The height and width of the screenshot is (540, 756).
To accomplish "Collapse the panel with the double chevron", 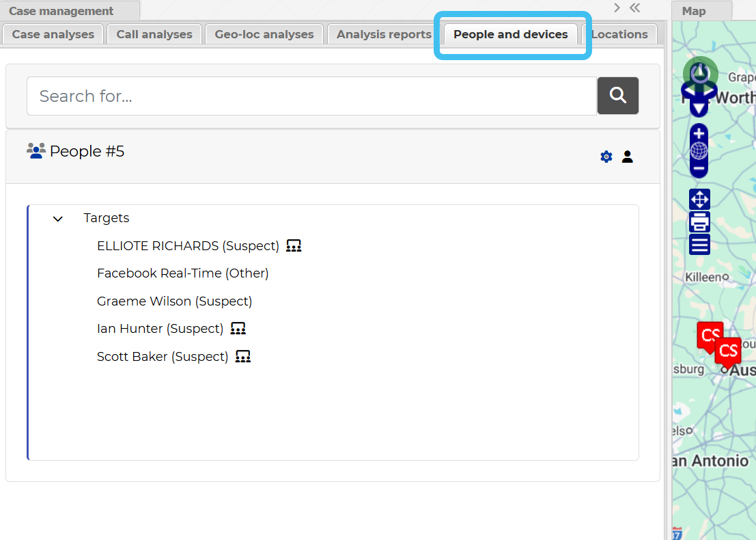I will click(635, 8).
